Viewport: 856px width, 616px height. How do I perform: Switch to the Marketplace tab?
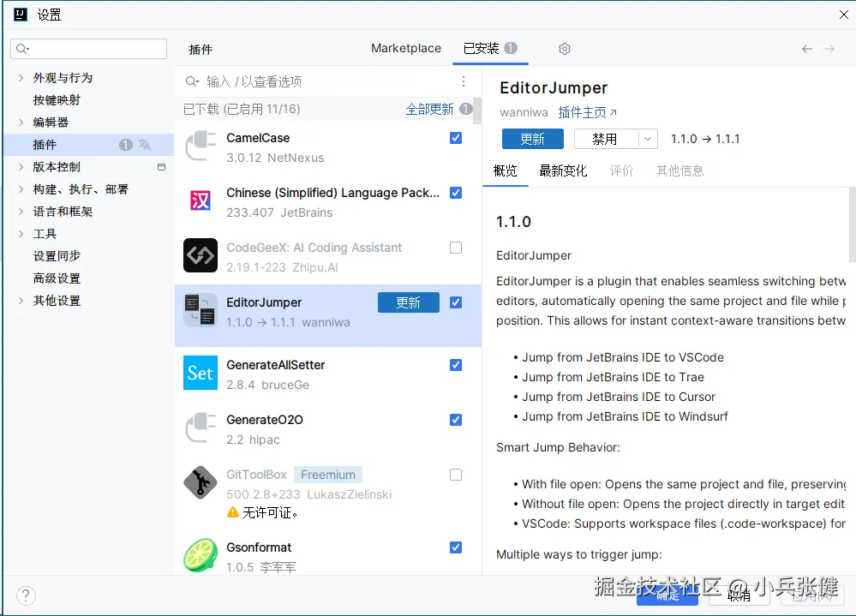(x=406, y=48)
